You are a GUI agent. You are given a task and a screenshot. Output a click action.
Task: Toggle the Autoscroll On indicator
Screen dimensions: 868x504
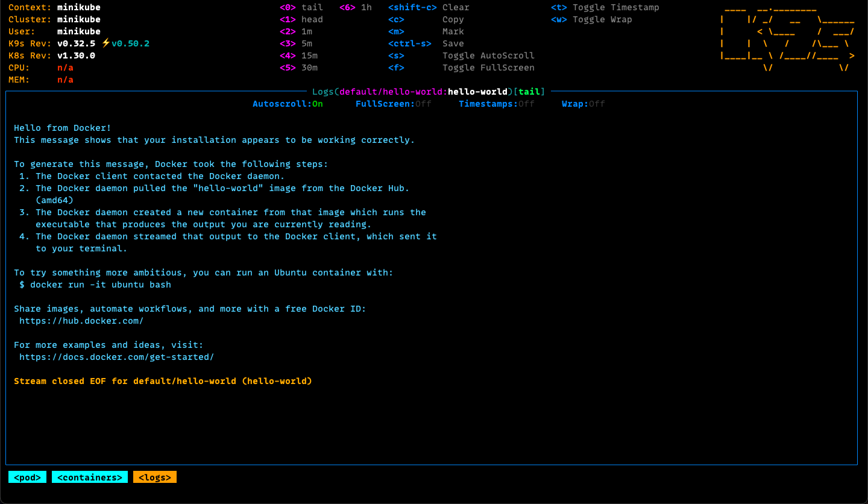288,104
